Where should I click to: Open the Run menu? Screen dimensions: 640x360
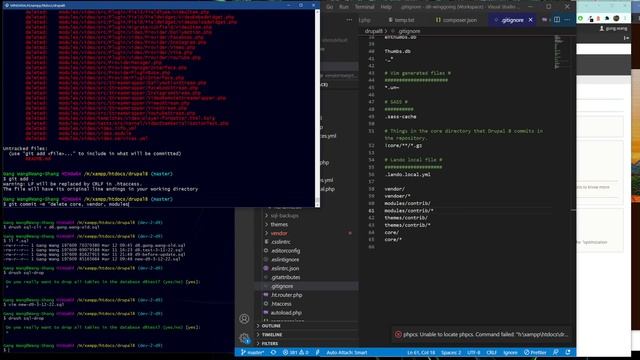pyautogui.click(x=344, y=7)
